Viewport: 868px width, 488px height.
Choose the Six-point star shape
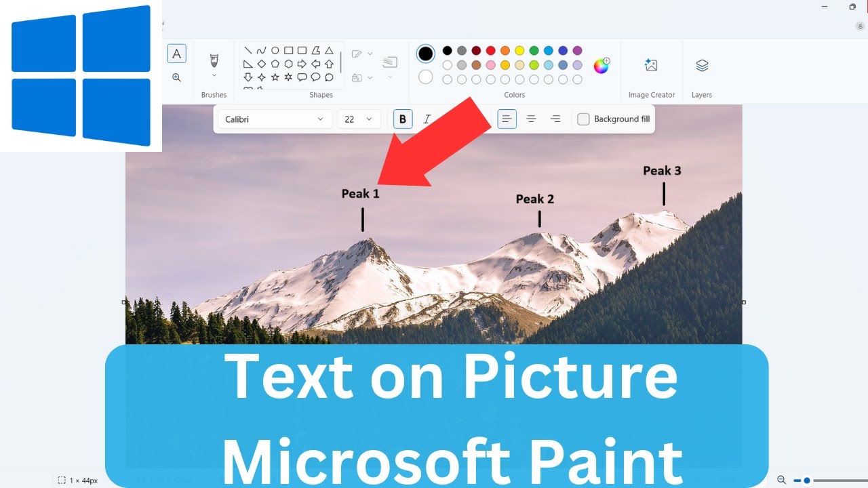(x=289, y=77)
